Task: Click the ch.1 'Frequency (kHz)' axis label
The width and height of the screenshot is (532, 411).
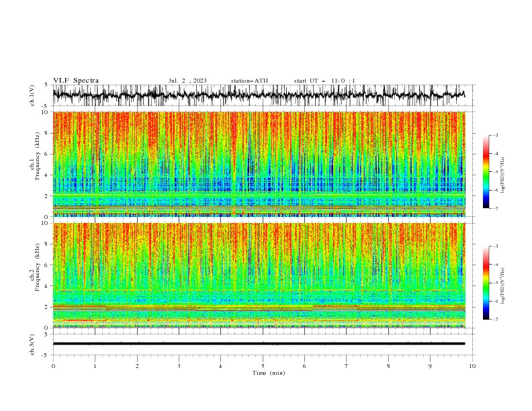Action: tap(38, 156)
